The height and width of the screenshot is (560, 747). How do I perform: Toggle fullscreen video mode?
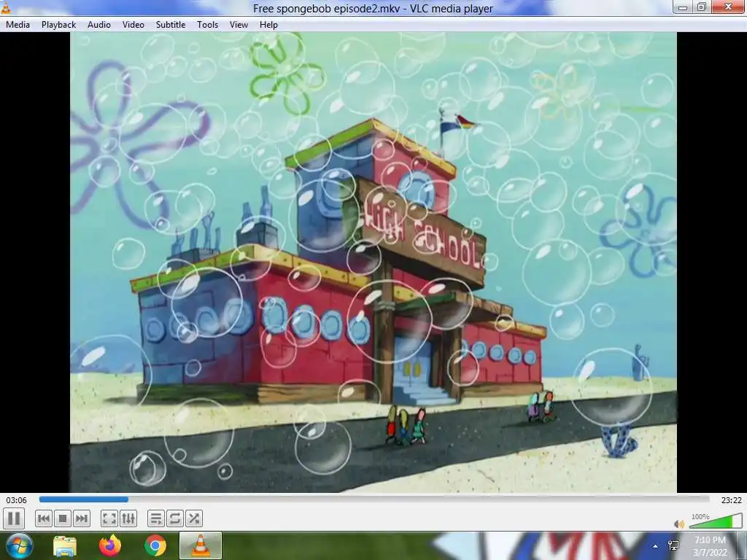click(109, 518)
